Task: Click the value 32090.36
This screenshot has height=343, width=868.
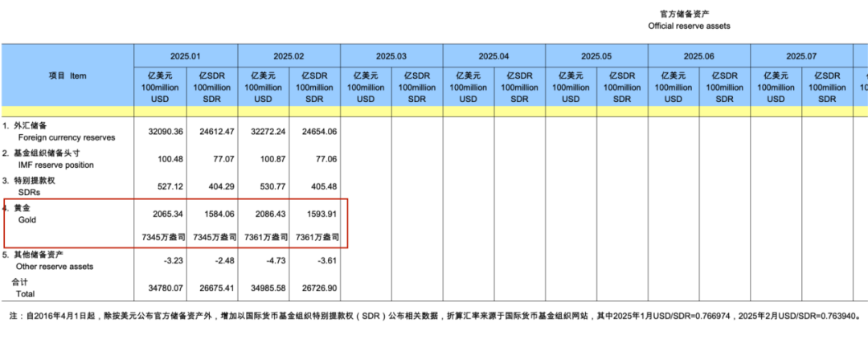Action: (x=166, y=133)
